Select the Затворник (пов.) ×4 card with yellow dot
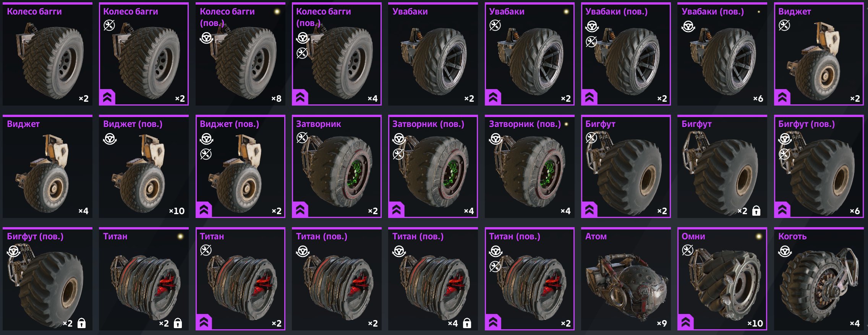This screenshot has width=868, height=335. pos(530,166)
